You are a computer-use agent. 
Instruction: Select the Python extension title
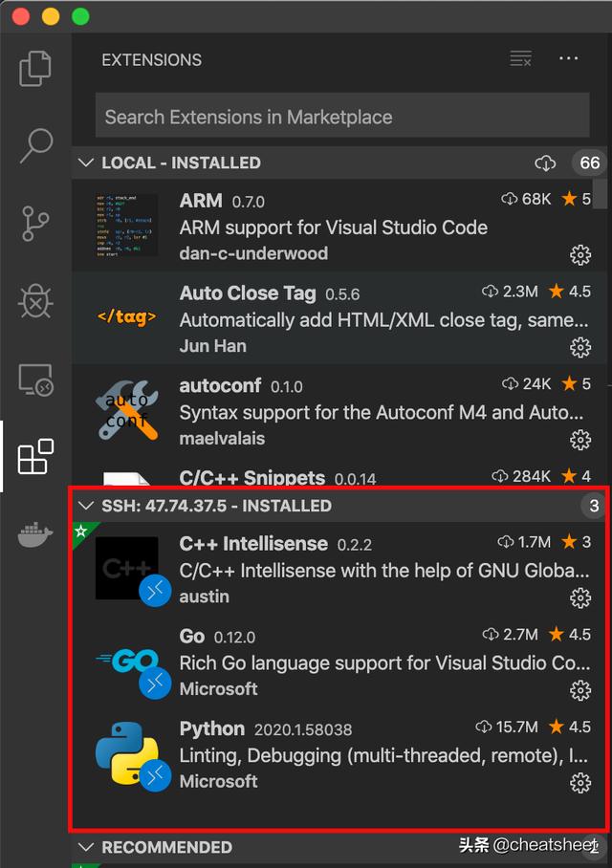pyautogui.click(x=212, y=728)
